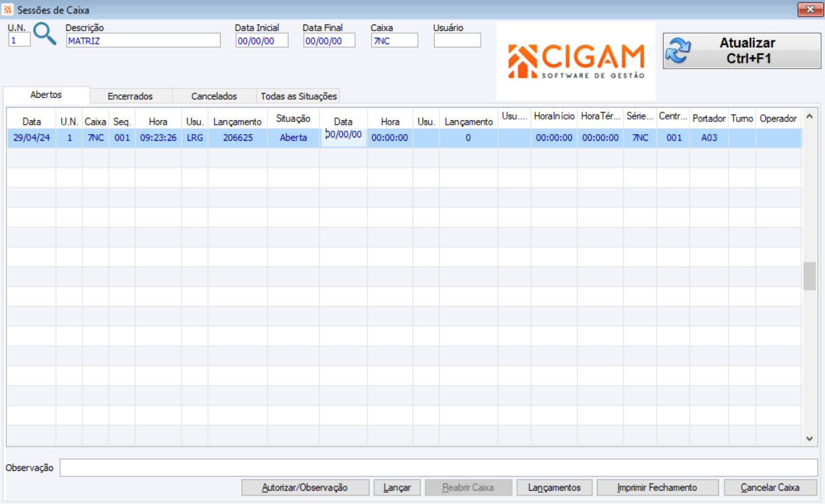The image size is (825, 504).
Task: Click the Situação column header
Action: point(294,119)
